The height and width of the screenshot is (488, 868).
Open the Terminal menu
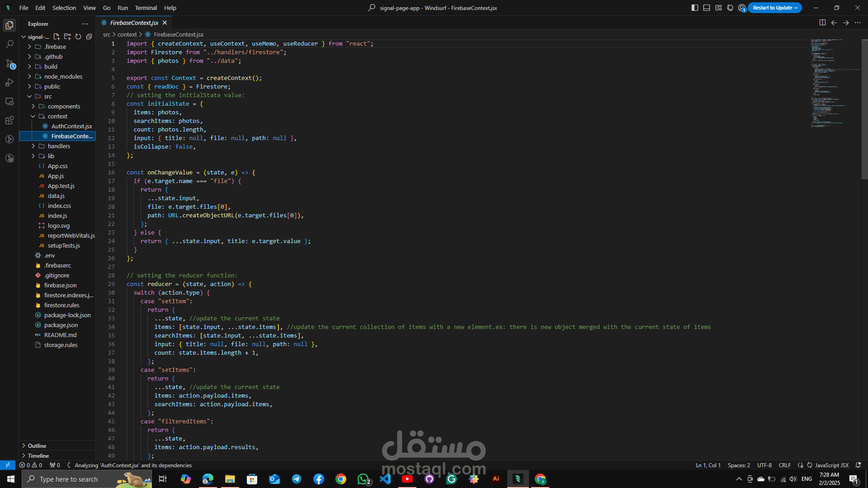click(146, 8)
